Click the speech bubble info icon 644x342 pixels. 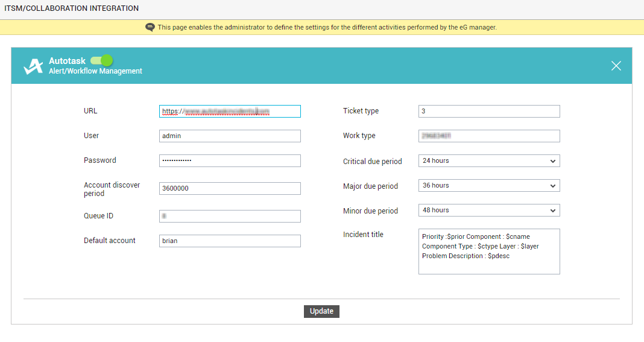(x=150, y=28)
